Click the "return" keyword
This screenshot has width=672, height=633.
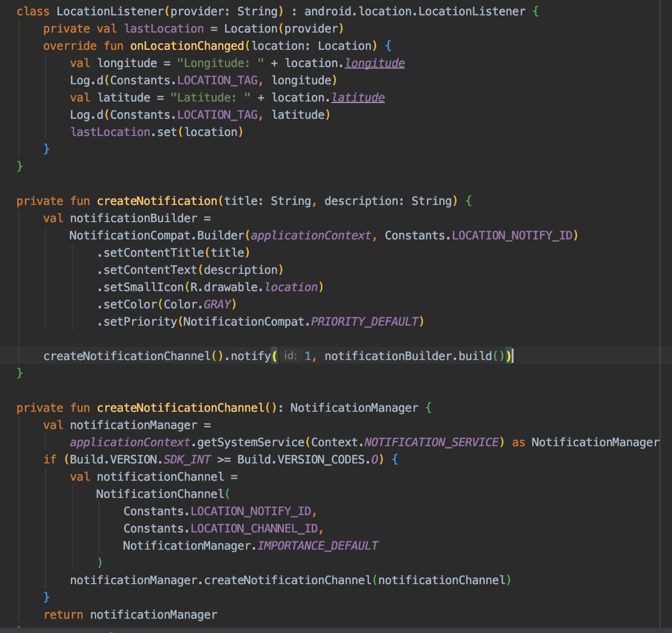[x=63, y=615]
